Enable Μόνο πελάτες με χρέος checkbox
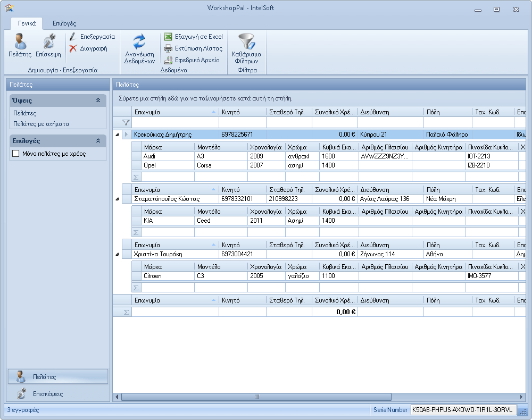Image resolution: width=532 pixels, height=420 pixels. click(16, 154)
